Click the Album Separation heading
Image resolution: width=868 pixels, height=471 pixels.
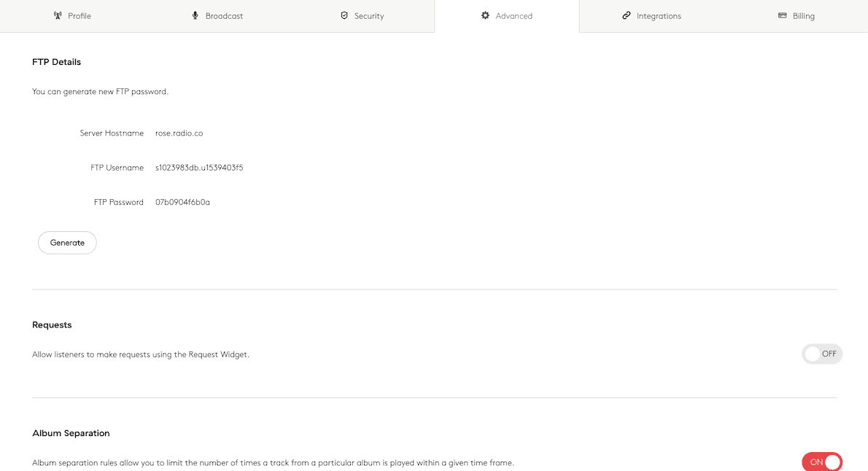71,433
